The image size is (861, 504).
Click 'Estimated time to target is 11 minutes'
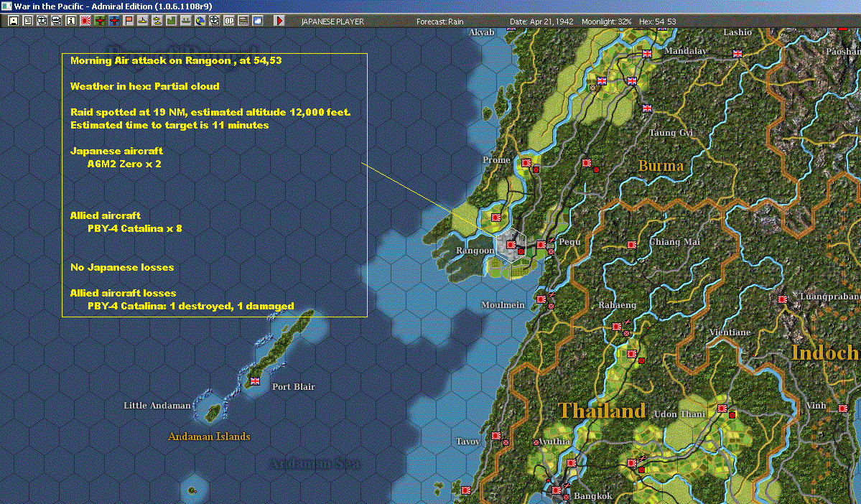coord(169,125)
